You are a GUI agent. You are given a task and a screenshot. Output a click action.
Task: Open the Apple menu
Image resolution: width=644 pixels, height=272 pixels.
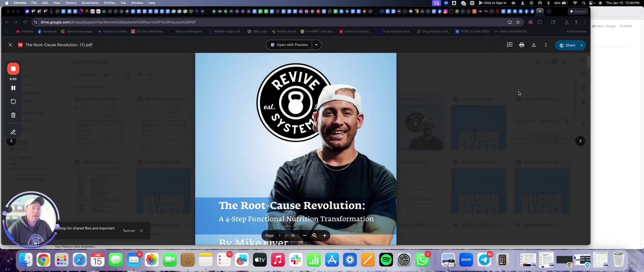point(6,3)
